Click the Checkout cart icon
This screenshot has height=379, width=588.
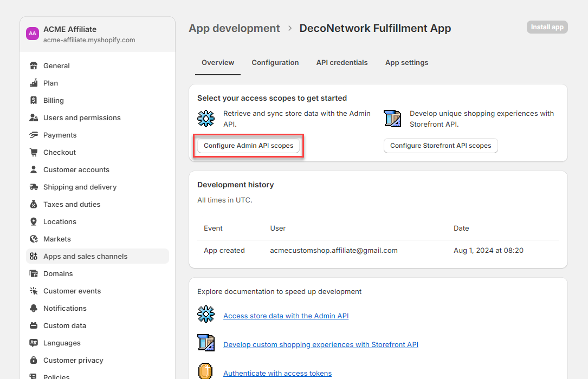34,153
